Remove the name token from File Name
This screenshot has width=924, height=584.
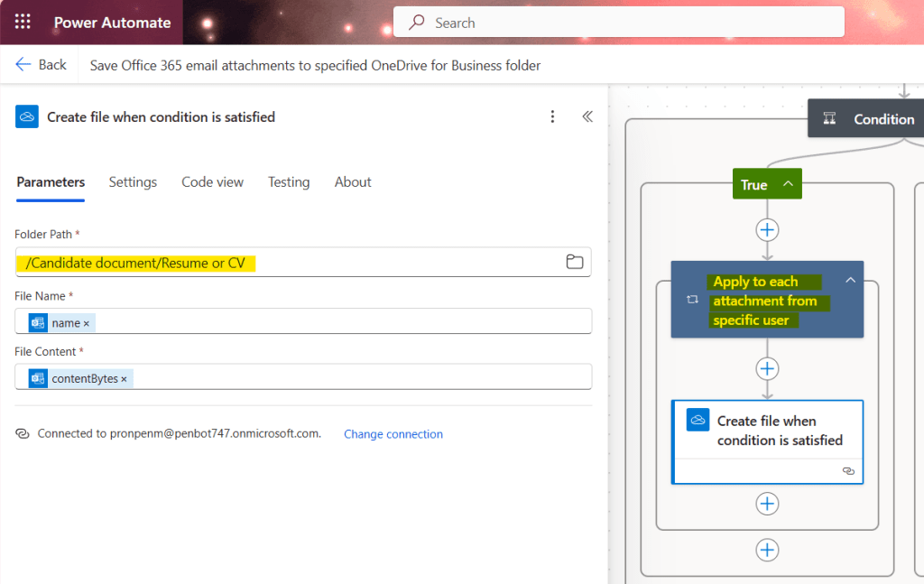(87, 323)
